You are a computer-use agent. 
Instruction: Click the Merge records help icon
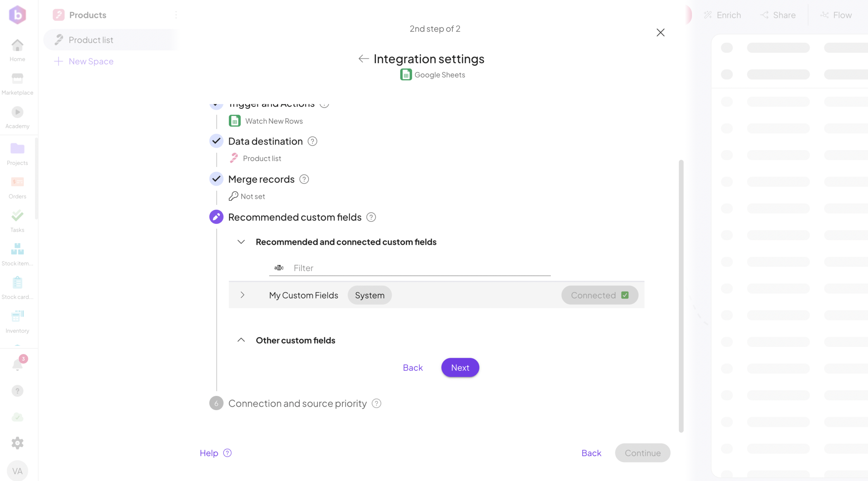(x=304, y=179)
